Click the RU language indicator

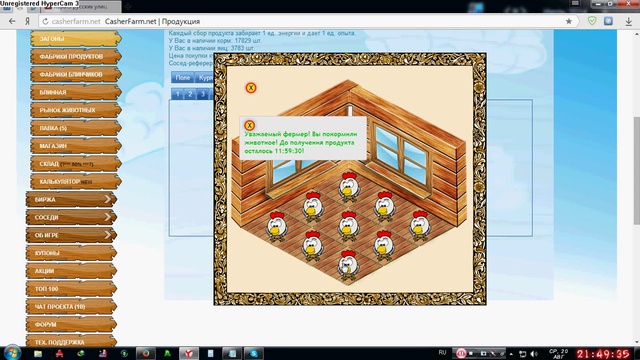coord(442,352)
